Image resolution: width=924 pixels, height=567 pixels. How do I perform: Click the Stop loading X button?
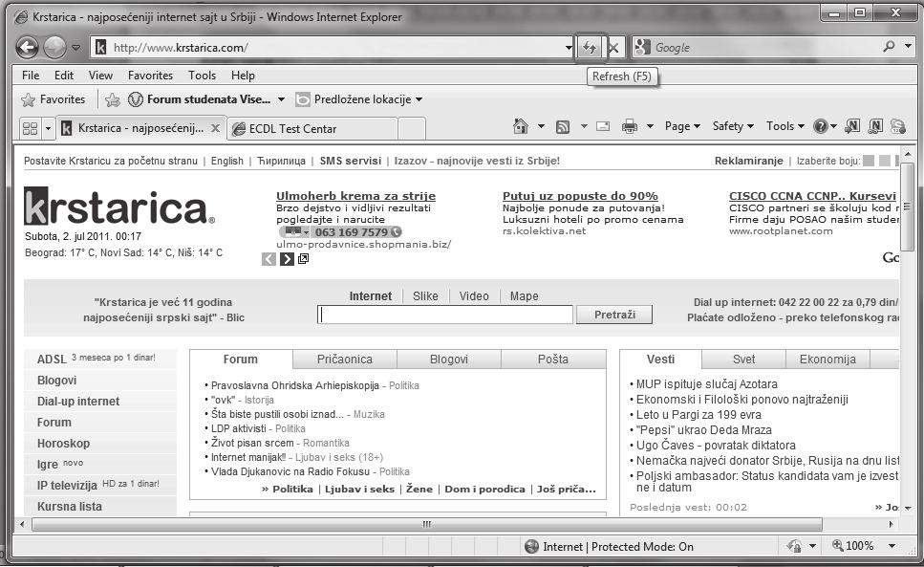click(x=613, y=48)
